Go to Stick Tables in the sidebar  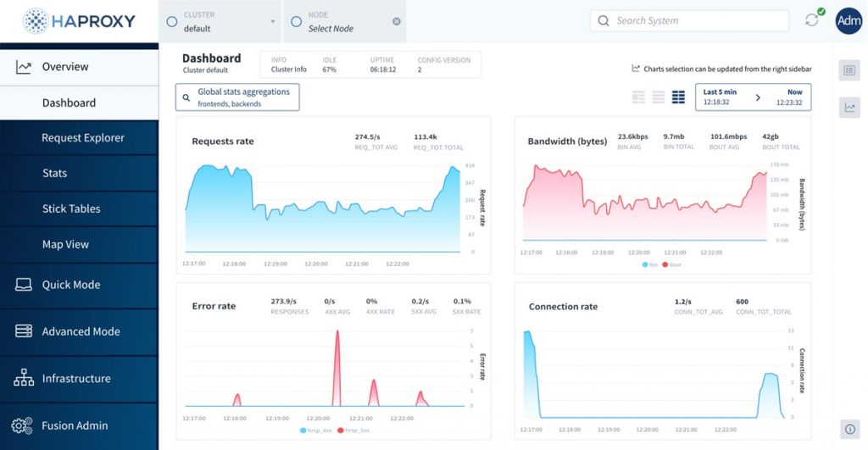pyautogui.click(x=71, y=208)
